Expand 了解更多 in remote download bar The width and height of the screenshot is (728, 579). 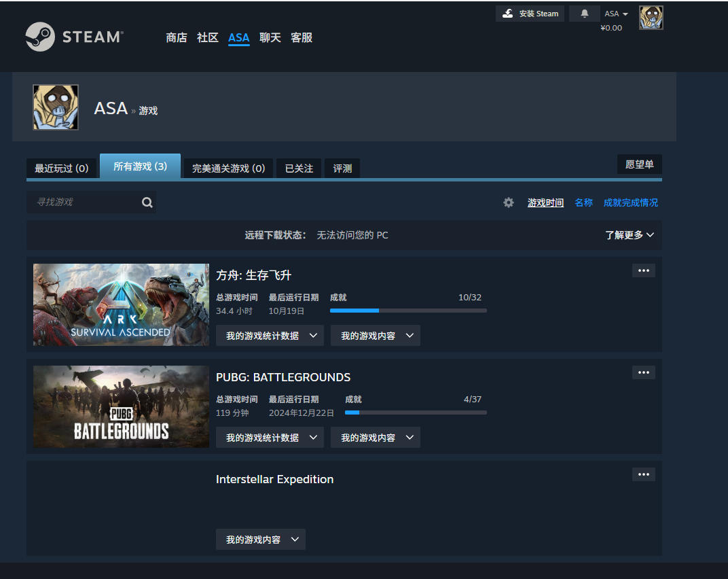(629, 235)
